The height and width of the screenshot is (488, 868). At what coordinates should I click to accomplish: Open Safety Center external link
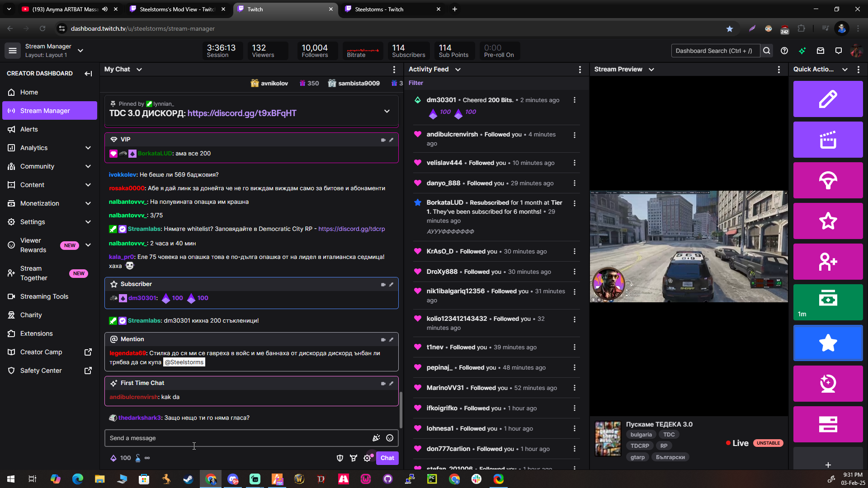50,371
